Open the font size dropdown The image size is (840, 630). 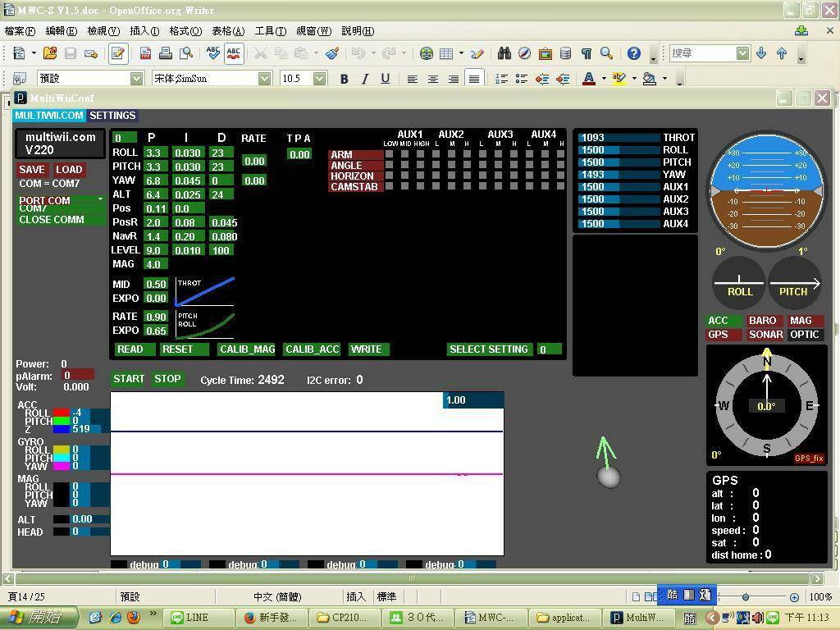(x=319, y=79)
